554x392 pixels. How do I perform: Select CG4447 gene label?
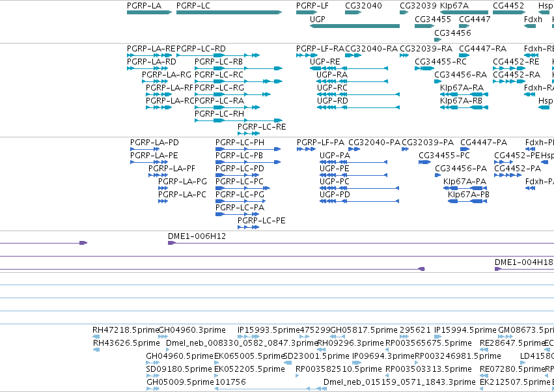click(x=475, y=20)
